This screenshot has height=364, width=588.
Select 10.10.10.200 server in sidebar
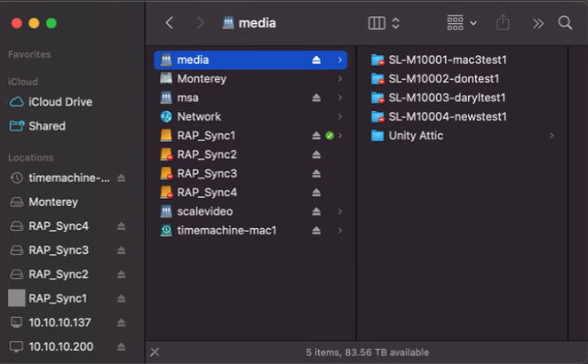click(52, 347)
